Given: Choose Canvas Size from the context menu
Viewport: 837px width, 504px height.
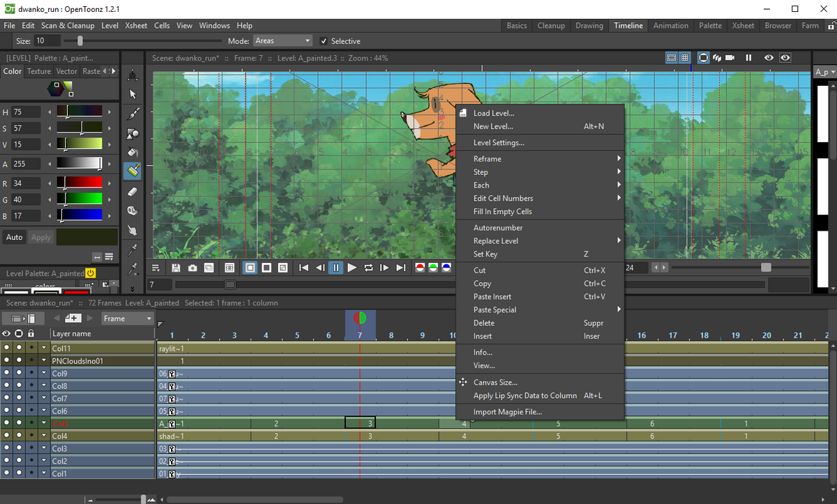Looking at the screenshot, I should [539, 383].
